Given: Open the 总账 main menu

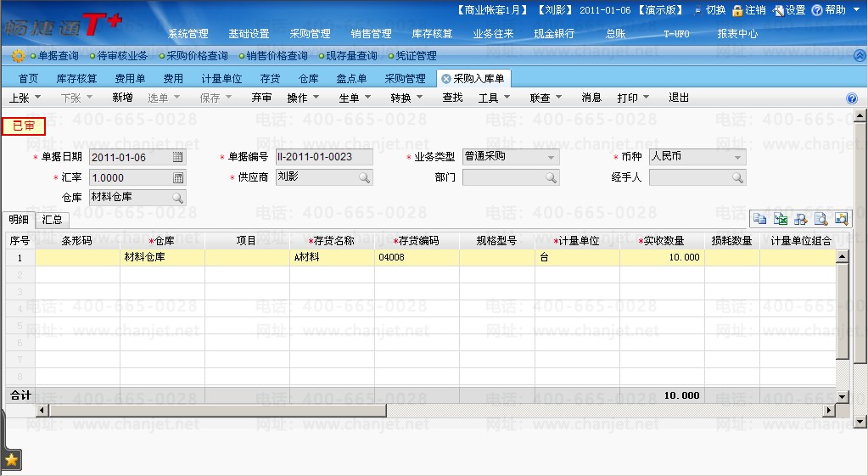Looking at the screenshot, I should [615, 34].
